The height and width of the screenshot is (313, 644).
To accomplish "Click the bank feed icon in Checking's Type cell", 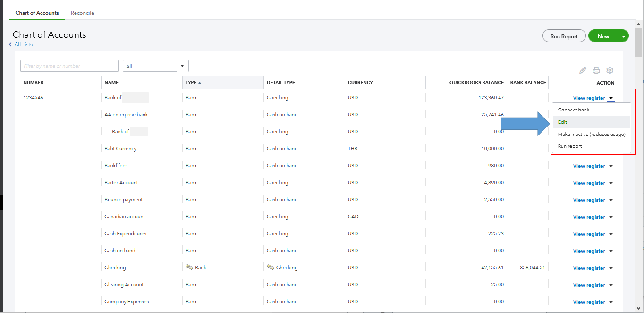I will (x=189, y=267).
